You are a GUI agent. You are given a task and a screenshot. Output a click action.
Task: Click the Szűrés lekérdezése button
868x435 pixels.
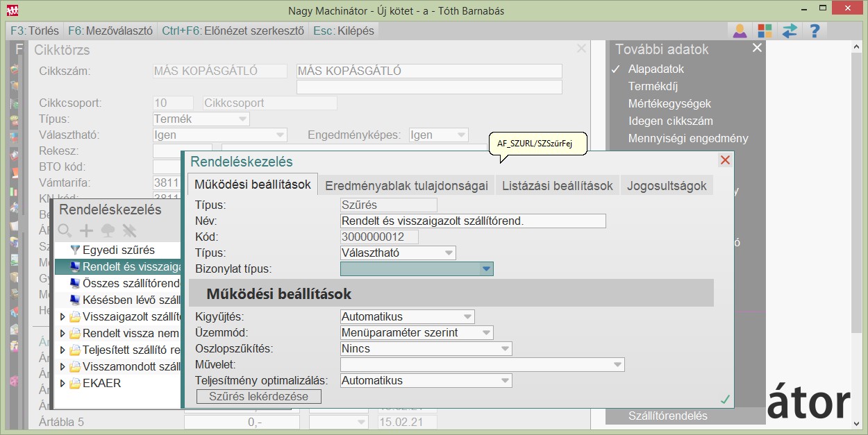259,396
